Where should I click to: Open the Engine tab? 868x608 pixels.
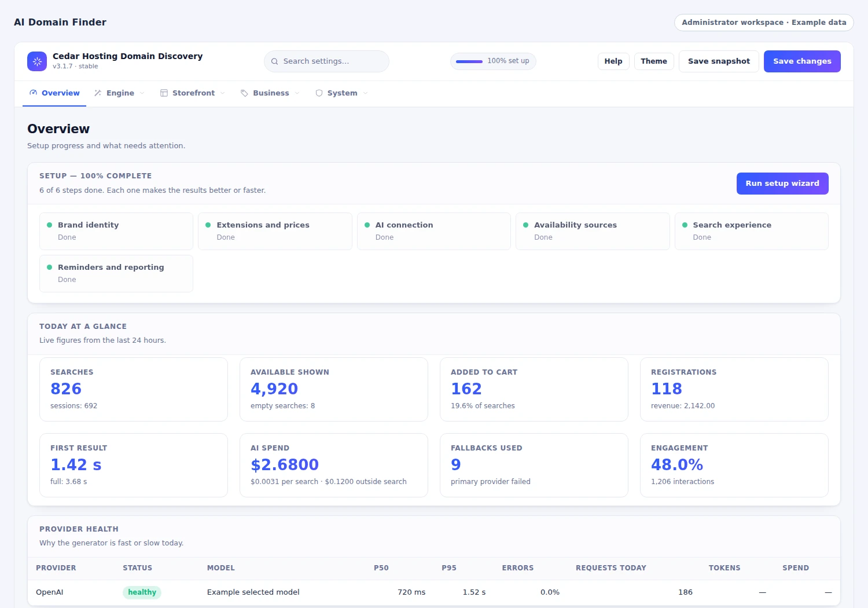click(x=119, y=93)
